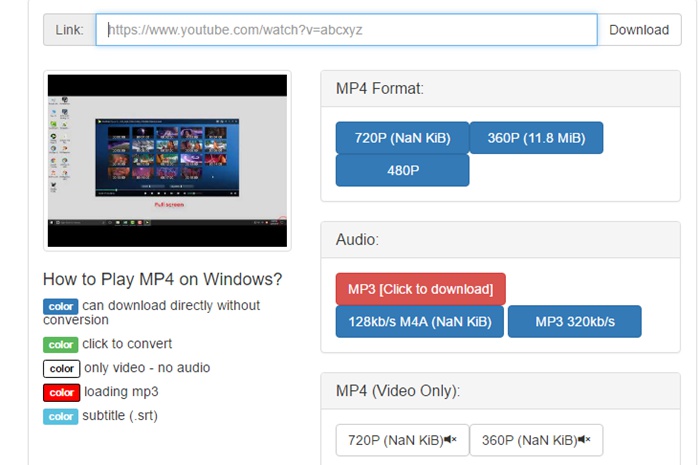This screenshot has width=700, height=465.
Task: Click the green color legend badge
Action: (x=61, y=345)
